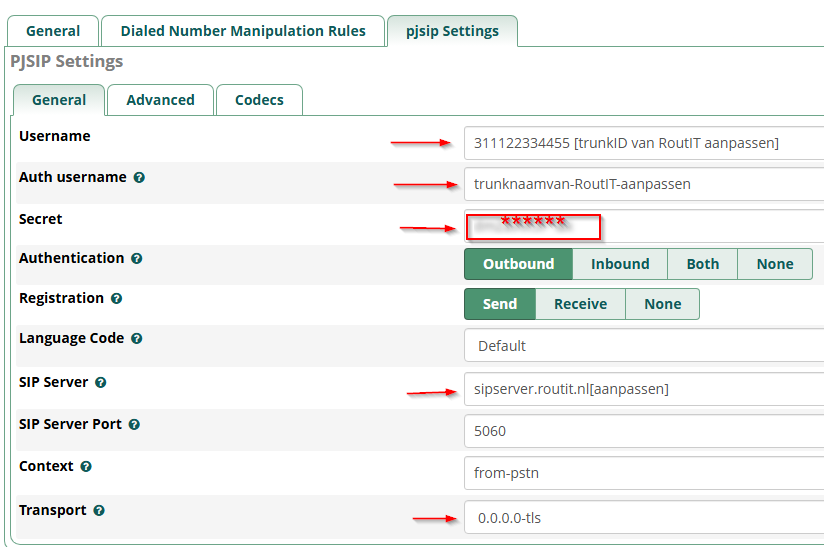Click help icon next to Transport label
This screenshot has height=547, width=824.
point(99,511)
